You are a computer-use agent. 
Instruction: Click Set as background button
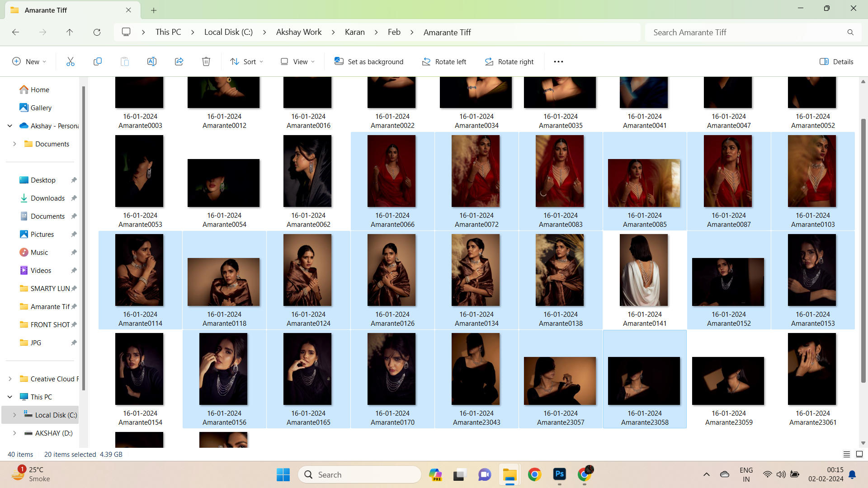[369, 61]
